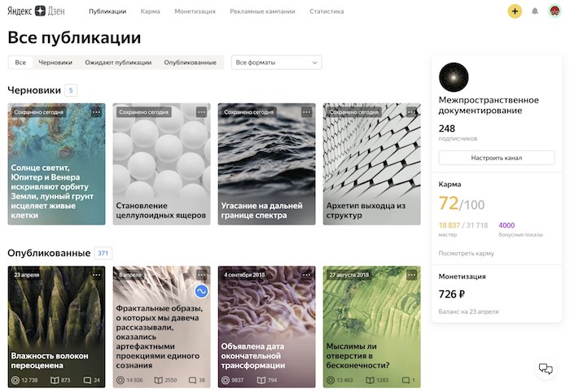Open the feedback chat bubbles icon
The height and width of the screenshot is (392, 570).
click(546, 368)
